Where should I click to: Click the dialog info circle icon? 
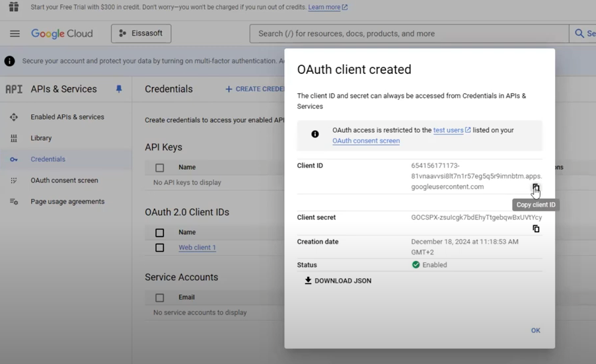pos(315,133)
